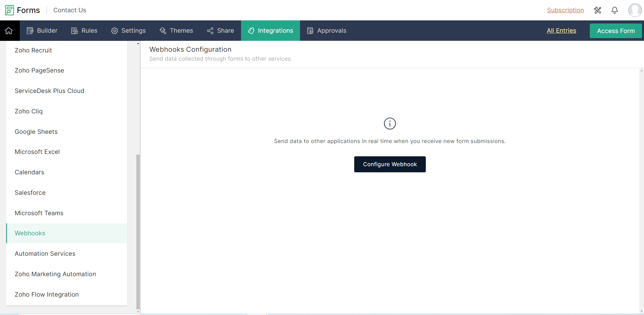Select Zoho Cliq integration
644x315 pixels.
pyautogui.click(x=67, y=111)
